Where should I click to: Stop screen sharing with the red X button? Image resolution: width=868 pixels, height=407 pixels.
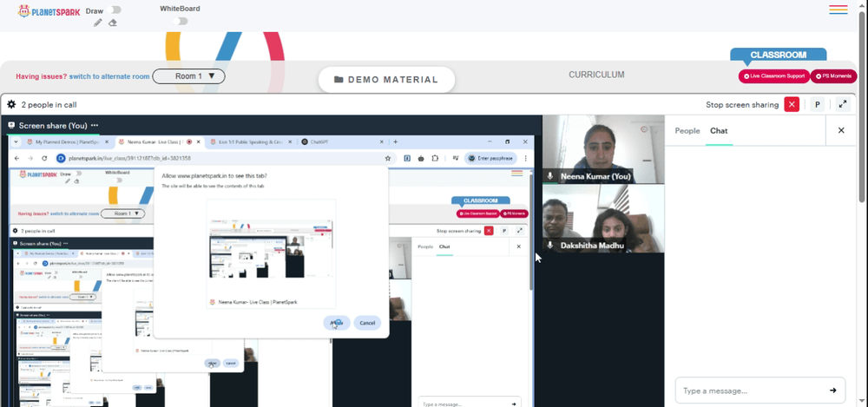(792, 104)
